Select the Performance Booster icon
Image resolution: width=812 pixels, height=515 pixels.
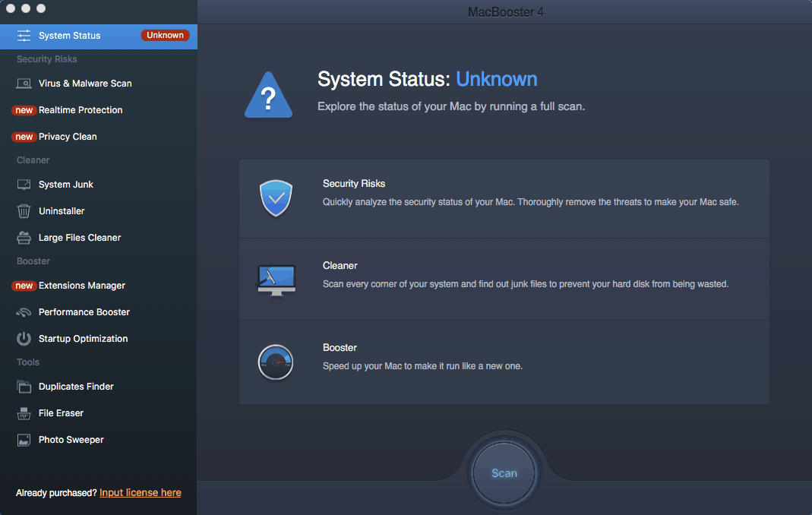pyautogui.click(x=23, y=311)
